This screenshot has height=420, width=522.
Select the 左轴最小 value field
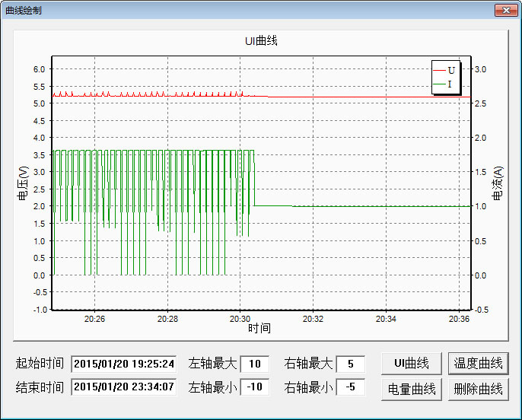[x=255, y=387]
